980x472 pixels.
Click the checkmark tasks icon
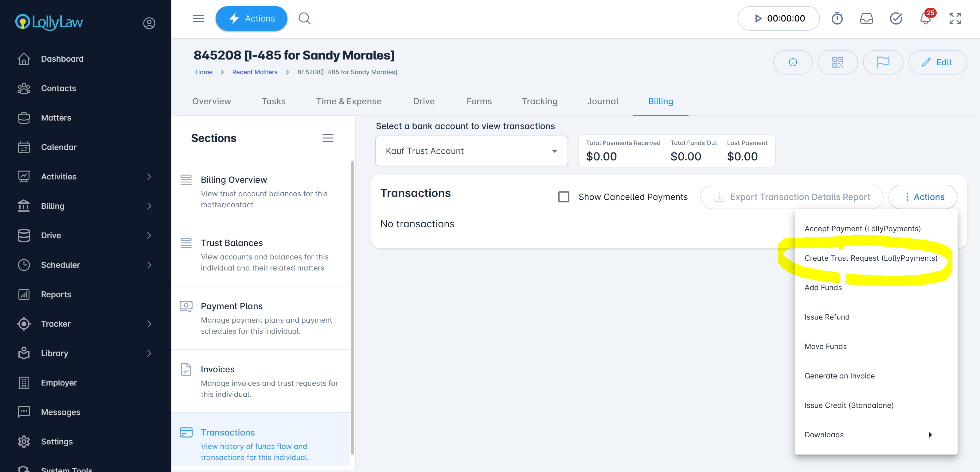pyautogui.click(x=896, y=18)
